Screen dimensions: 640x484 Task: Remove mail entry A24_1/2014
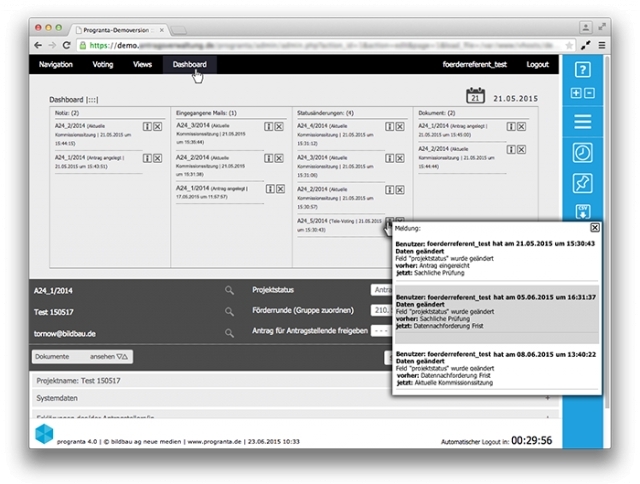280,189
